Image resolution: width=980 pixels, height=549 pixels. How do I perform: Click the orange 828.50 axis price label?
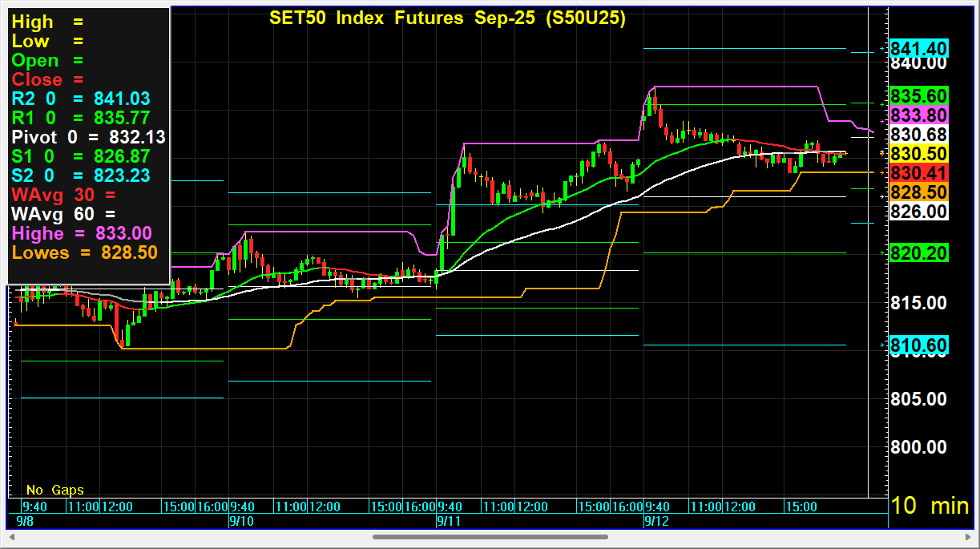pos(919,192)
